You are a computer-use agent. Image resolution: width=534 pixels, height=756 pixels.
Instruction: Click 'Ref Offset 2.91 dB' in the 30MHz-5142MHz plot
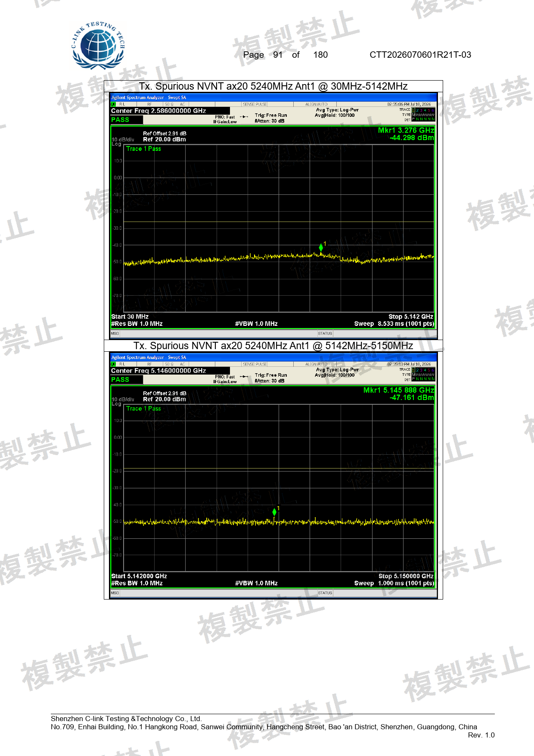point(165,134)
